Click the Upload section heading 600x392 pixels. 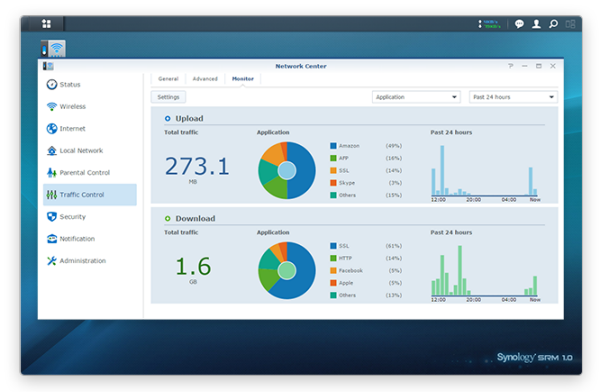[189, 119]
